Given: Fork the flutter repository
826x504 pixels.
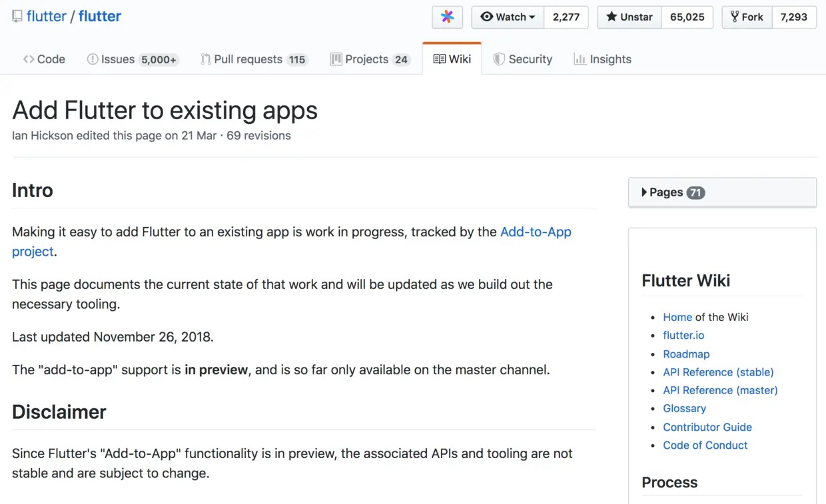Looking at the screenshot, I should [x=747, y=17].
